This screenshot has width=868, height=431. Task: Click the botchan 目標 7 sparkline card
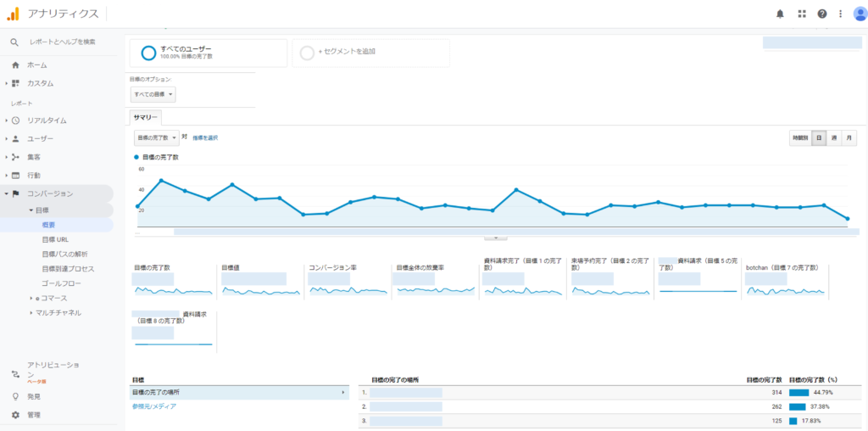(x=787, y=281)
